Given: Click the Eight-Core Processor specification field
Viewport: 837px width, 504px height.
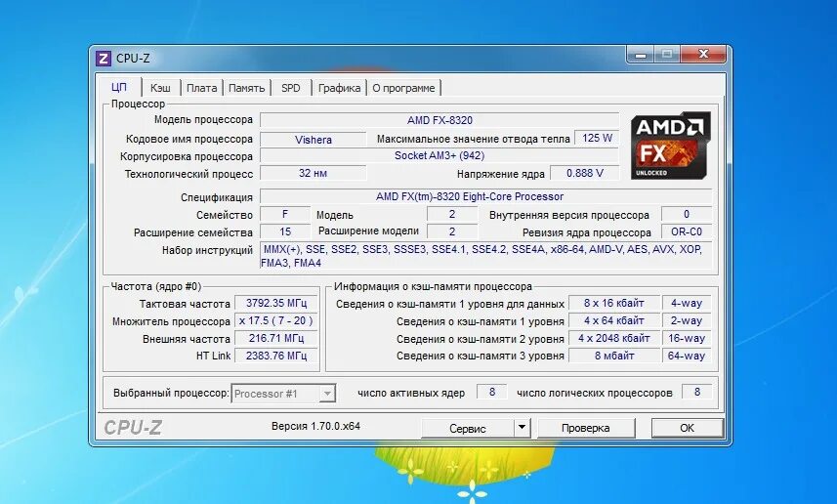Looking at the screenshot, I should [485, 196].
